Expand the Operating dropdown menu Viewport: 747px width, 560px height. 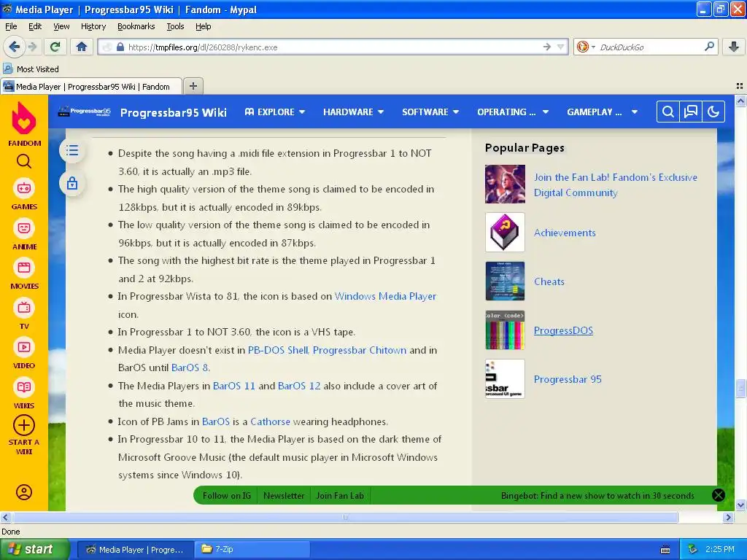click(513, 112)
